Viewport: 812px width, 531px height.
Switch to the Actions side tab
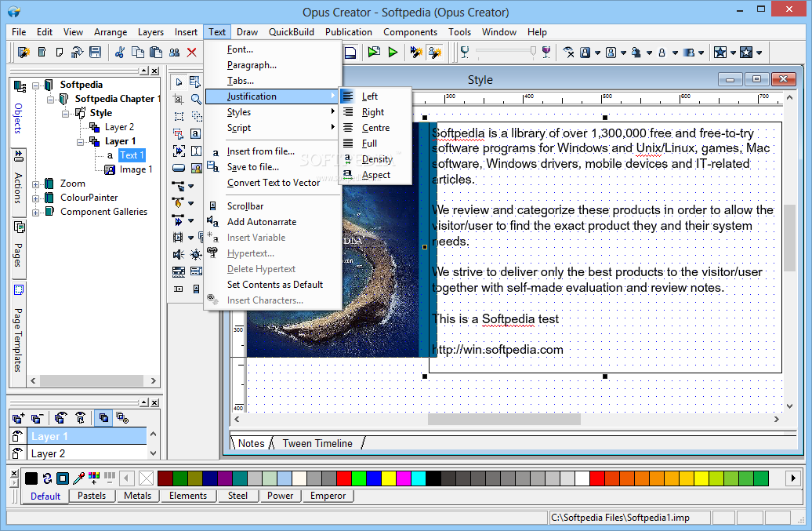click(x=18, y=181)
